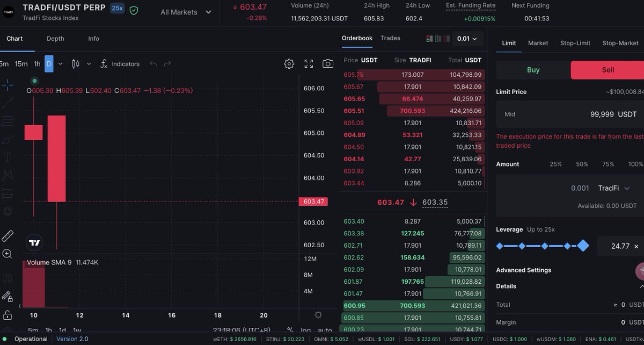Expand chart type dropdown arrow

89,63
